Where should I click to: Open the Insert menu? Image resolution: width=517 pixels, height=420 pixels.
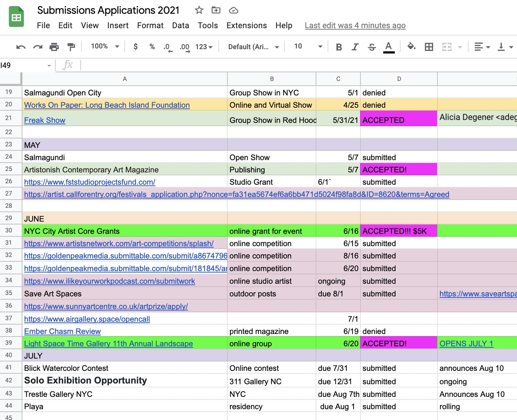pos(118,25)
